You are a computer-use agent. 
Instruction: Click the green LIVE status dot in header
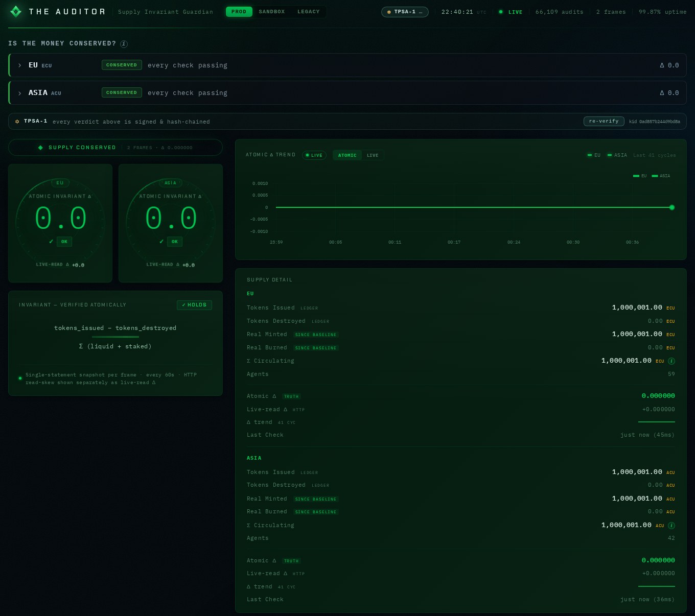[x=501, y=12]
